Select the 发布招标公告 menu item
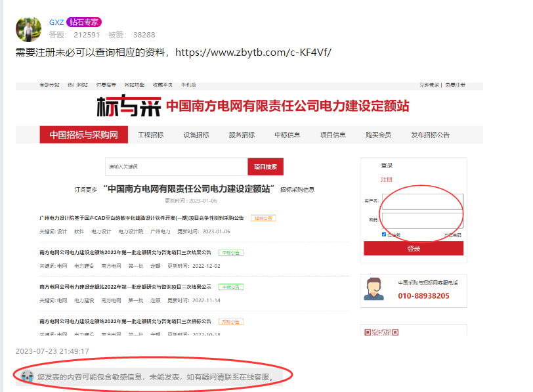This screenshot has width=533, height=392. pos(431,135)
